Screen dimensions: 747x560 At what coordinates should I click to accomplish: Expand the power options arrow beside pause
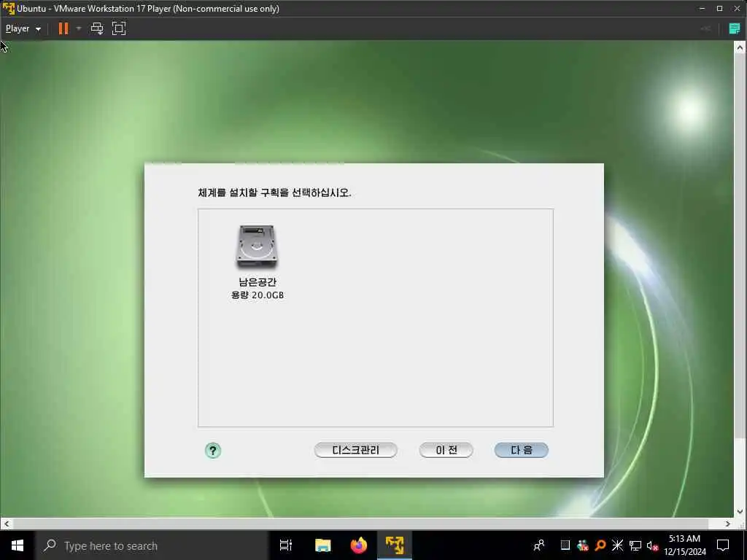pos(79,28)
